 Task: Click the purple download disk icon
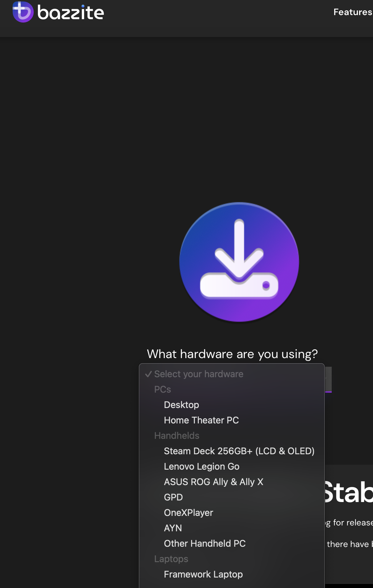pyautogui.click(x=239, y=262)
